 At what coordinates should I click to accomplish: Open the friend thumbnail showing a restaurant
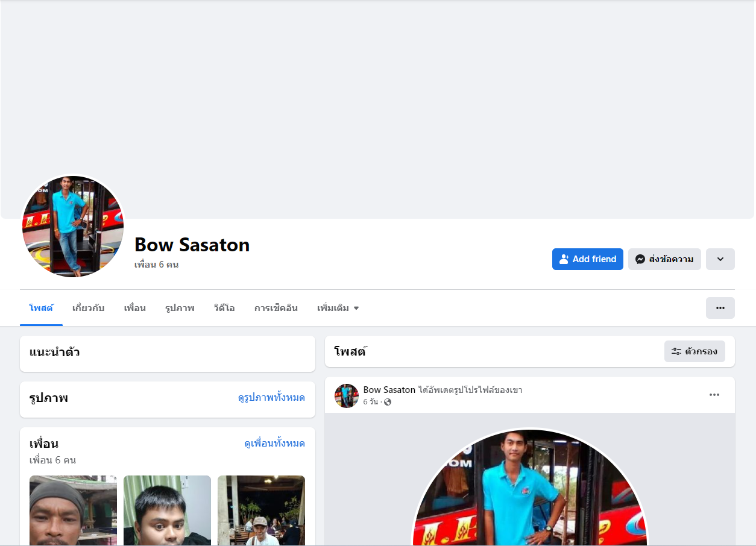[x=261, y=510]
